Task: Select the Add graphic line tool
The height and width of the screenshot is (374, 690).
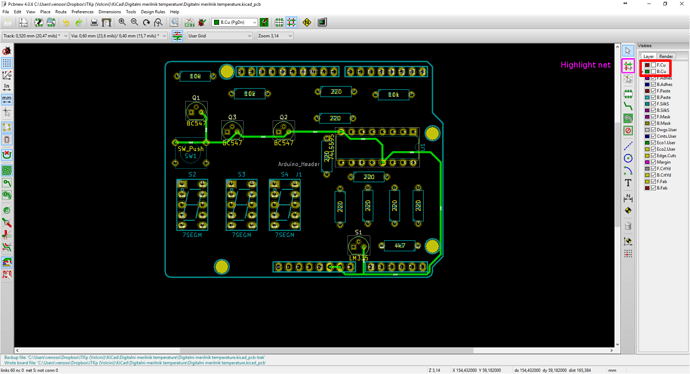Action: 628,146
